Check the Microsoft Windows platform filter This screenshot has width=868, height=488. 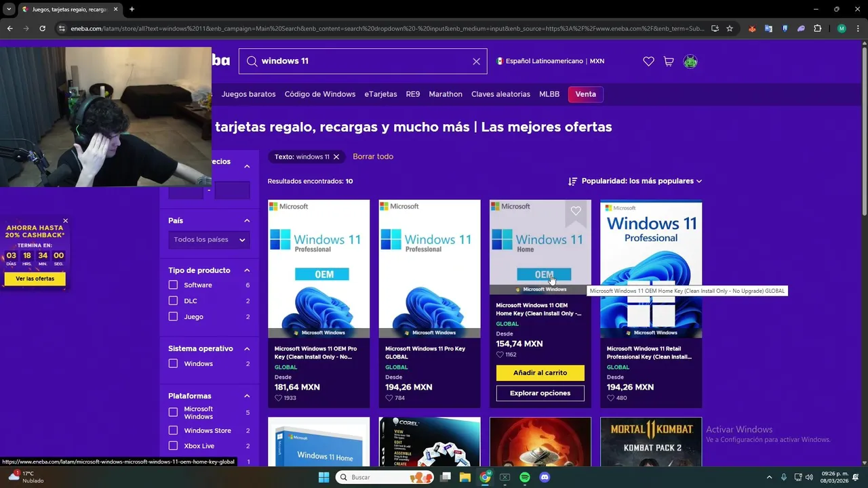tap(173, 412)
